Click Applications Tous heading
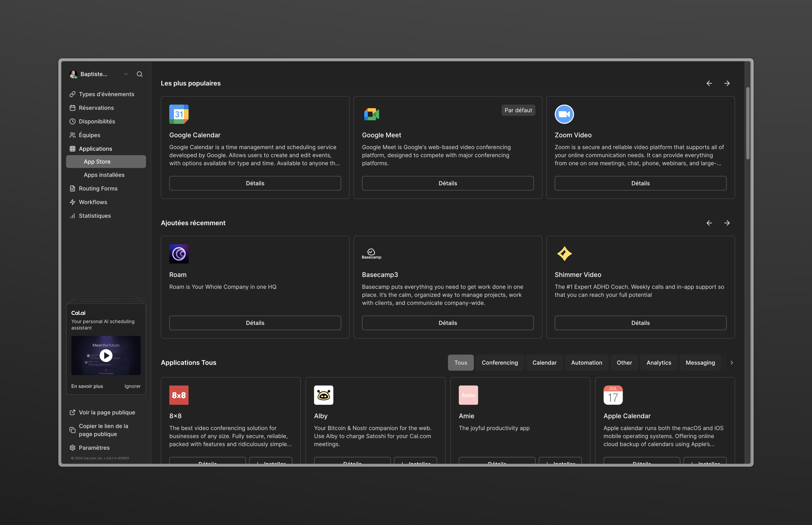 pyautogui.click(x=188, y=363)
